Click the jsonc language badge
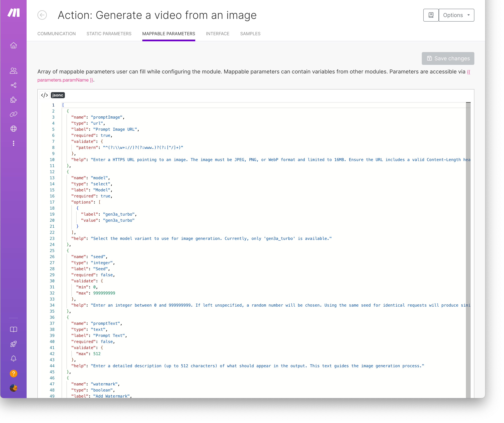Screen dimensions: 504x423 click(x=58, y=95)
